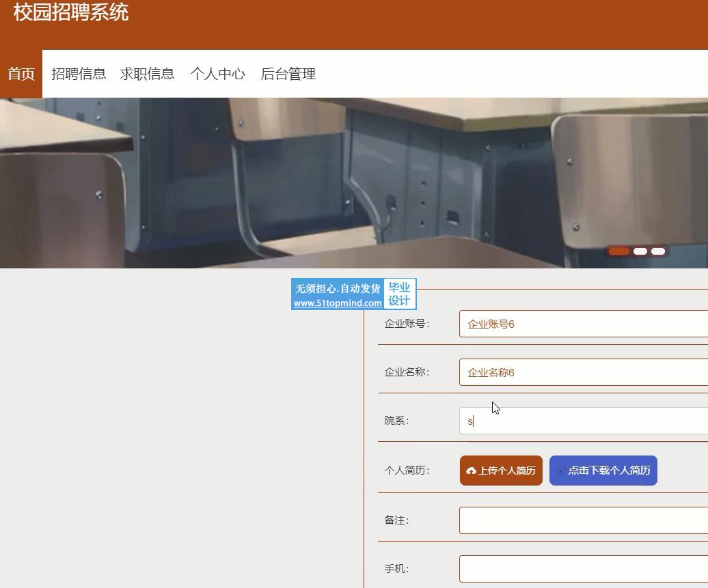This screenshot has height=588, width=708.
Task: Focus the 备注 input field
Action: click(x=584, y=520)
